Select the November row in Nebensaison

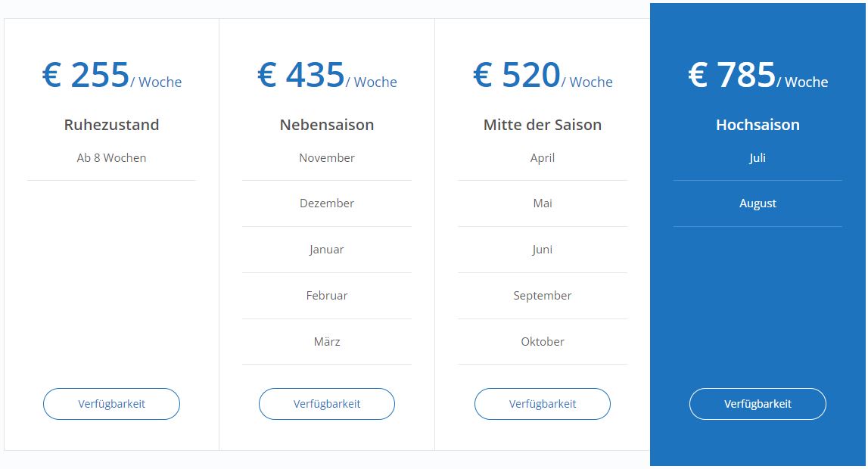click(x=327, y=157)
